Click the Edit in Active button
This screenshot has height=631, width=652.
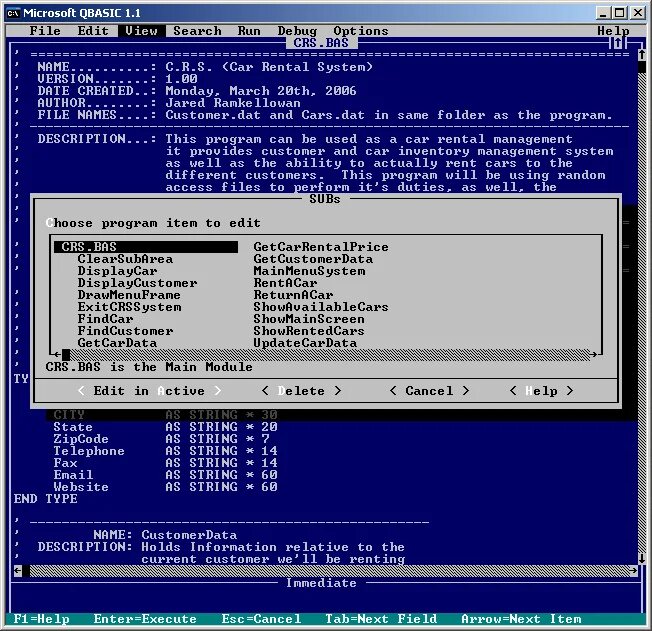coord(149,391)
